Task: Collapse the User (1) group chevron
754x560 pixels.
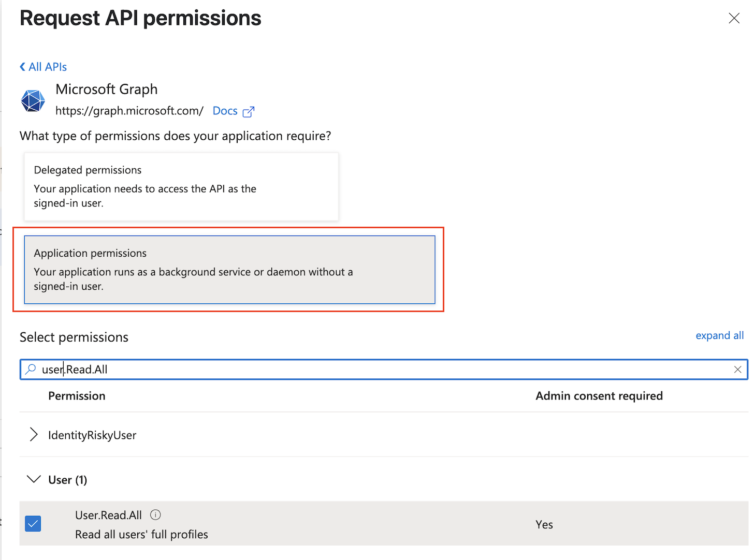Action: (34, 479)
